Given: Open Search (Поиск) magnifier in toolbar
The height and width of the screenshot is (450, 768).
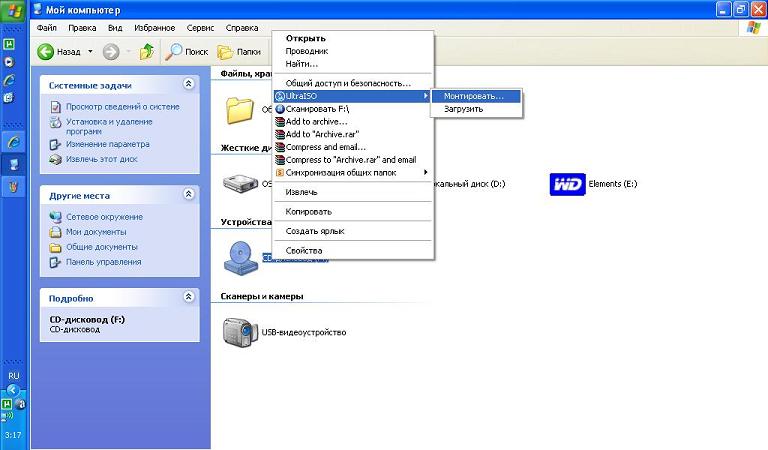Looking at the screenshot, I should pos(175,51).
